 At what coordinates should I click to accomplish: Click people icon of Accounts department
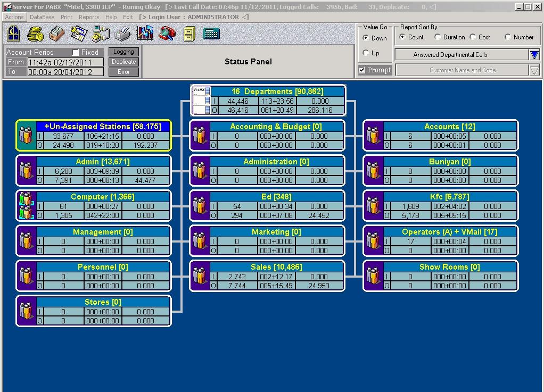pos(373,136)
